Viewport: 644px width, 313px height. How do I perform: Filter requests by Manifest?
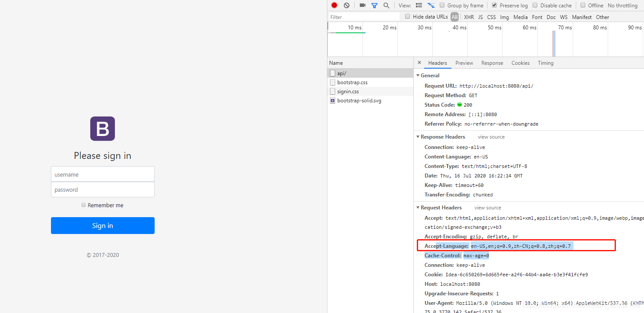tap(582, 17)
